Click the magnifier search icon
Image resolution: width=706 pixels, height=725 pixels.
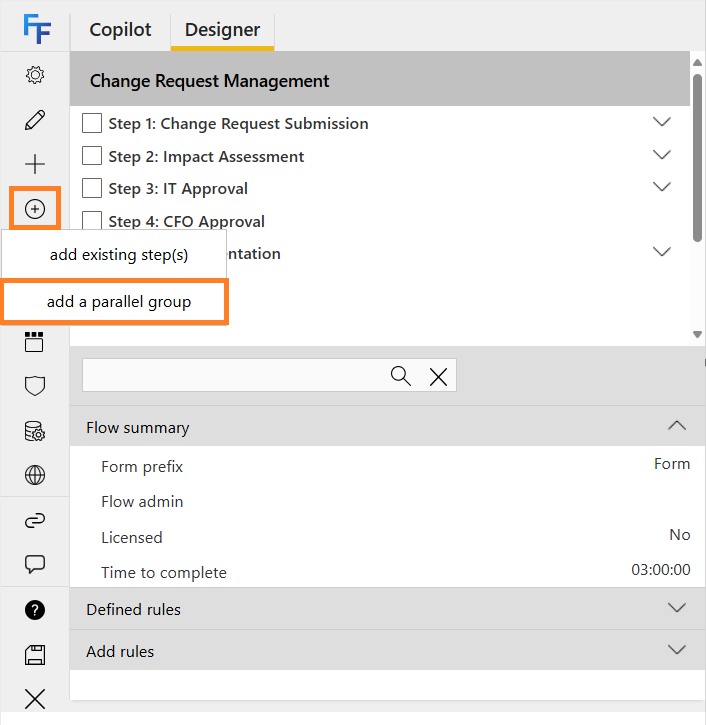point(400,375)
